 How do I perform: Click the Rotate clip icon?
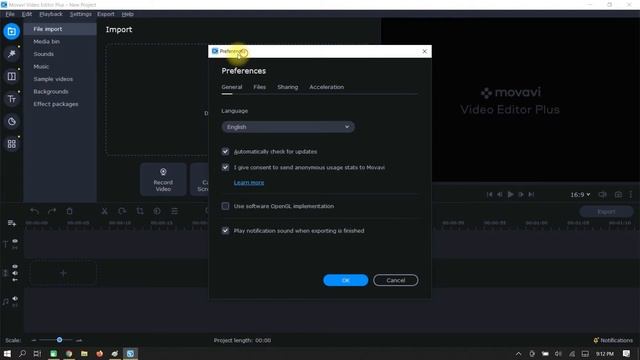(122, 211)
